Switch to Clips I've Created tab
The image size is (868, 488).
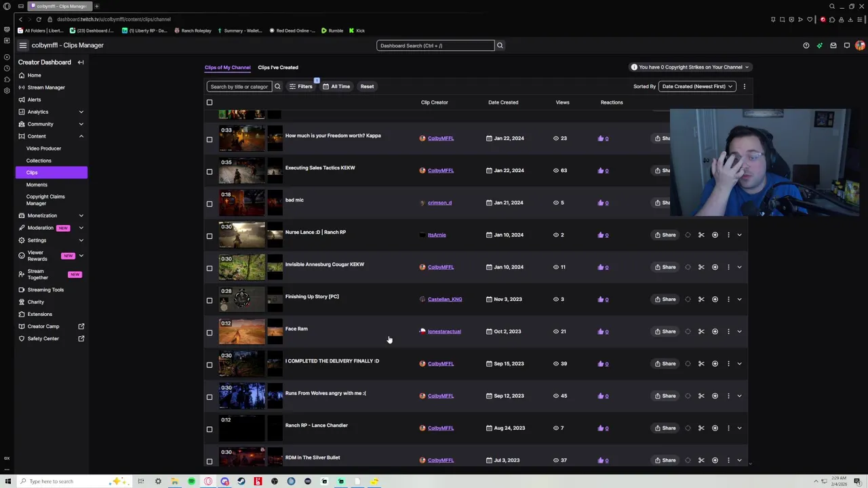tap(278, 67)
